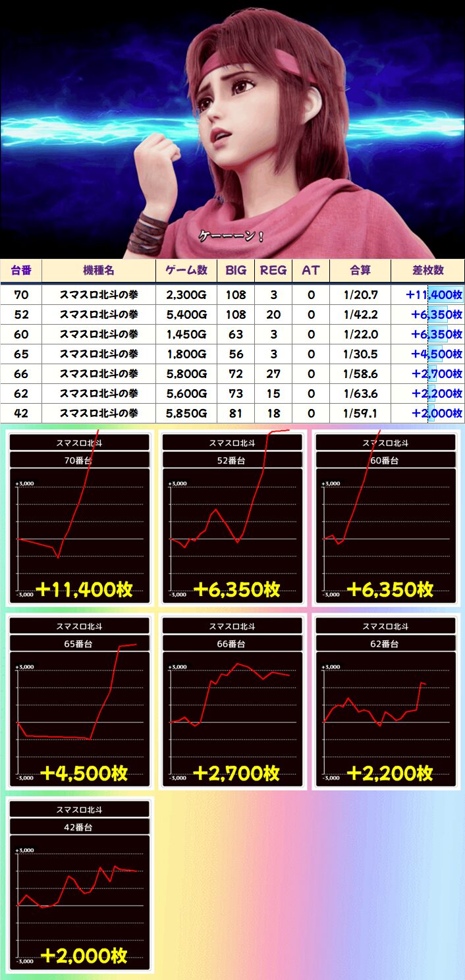Image resolution: width=465 pixels, height=980 pixels.
Task: Open the 70番台 slump graph
Action: point(80,518)
